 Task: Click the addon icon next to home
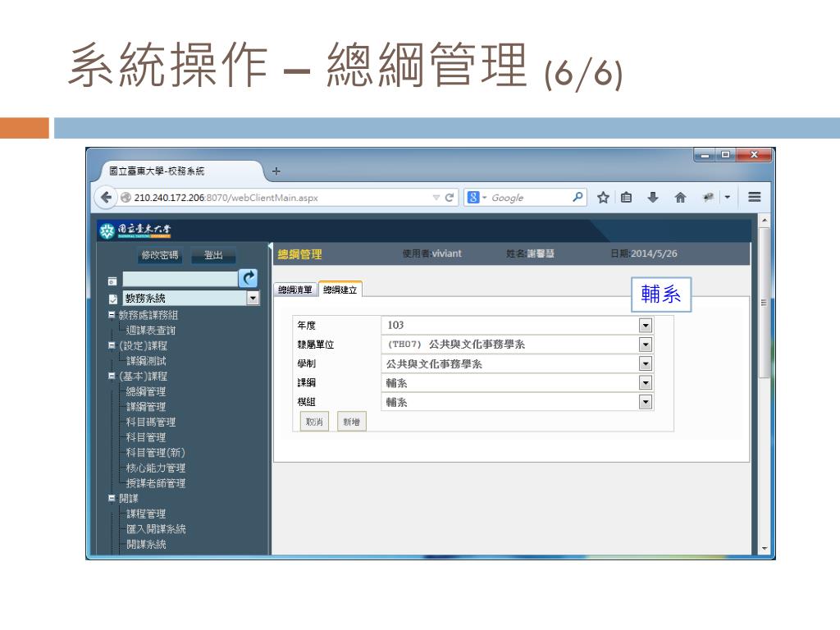[708, 198]
